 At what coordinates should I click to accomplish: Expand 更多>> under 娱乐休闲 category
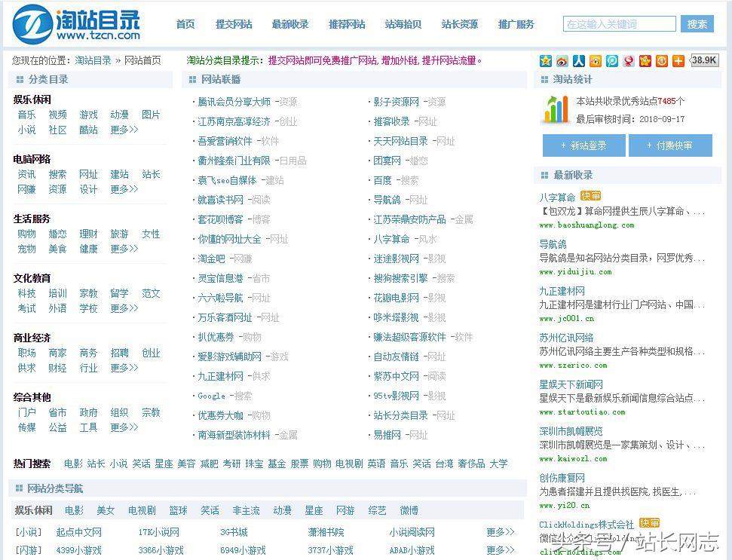(124, 130)
